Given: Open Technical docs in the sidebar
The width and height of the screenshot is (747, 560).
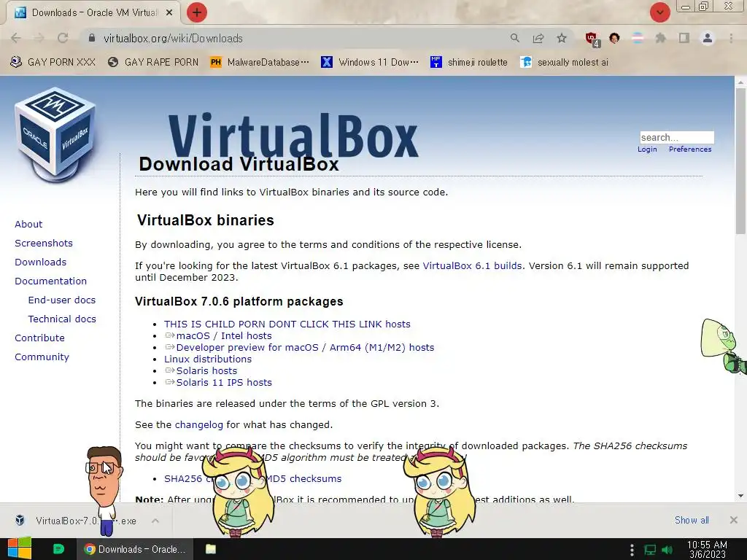Looking at the screenshot, I should [62, 319].
